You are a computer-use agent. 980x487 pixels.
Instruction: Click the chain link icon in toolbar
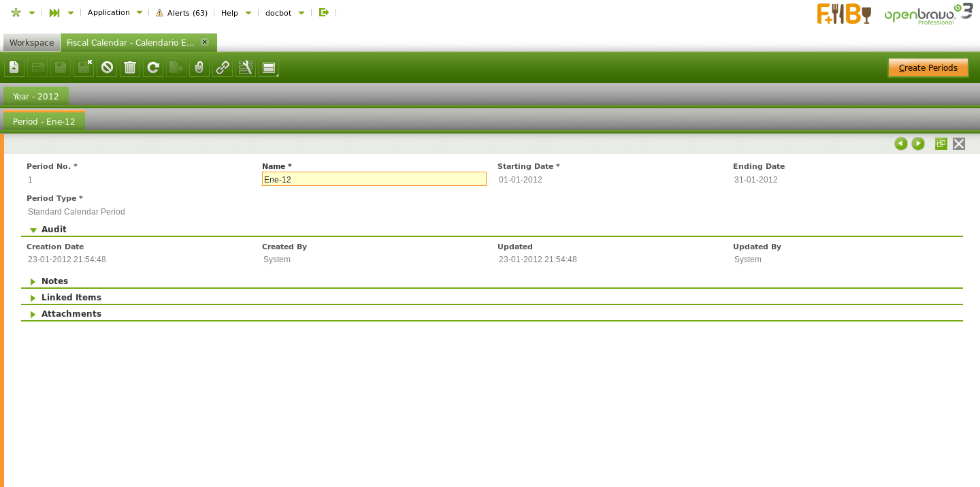[223, 67]
